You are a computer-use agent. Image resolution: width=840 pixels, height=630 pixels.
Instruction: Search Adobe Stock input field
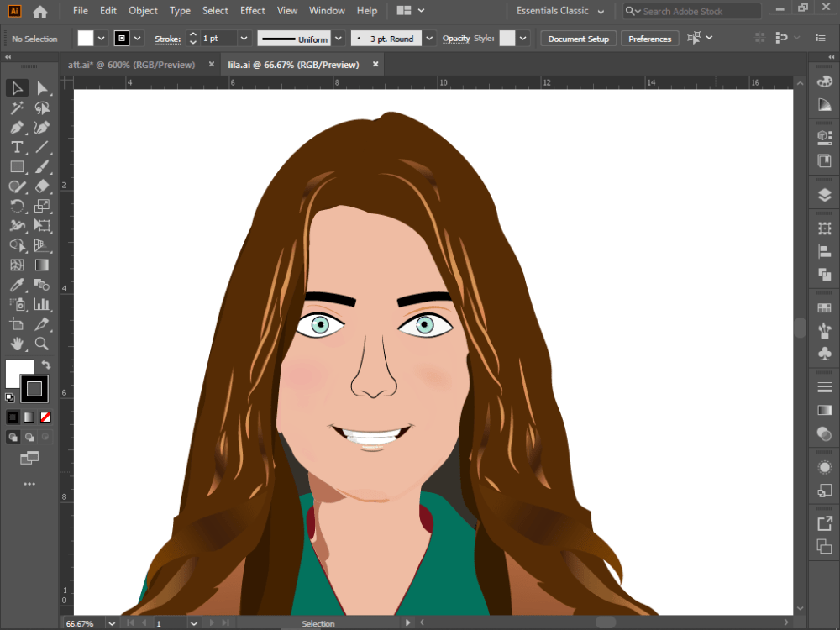[x=692, y=11]
